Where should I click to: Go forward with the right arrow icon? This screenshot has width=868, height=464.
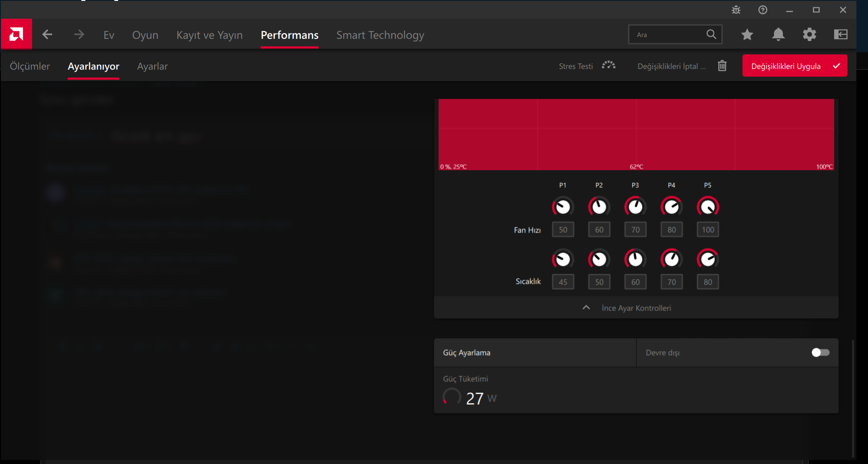tap(79, 35)
